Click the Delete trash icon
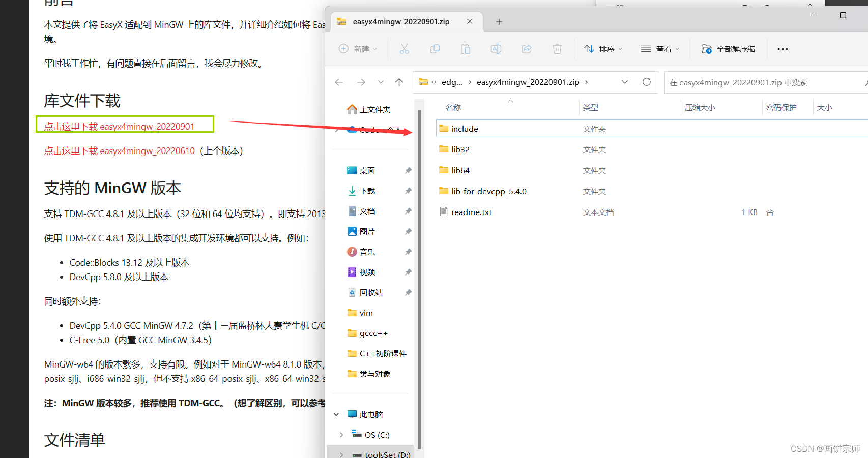This screenshot has width=868, height=458. (557, 49)
